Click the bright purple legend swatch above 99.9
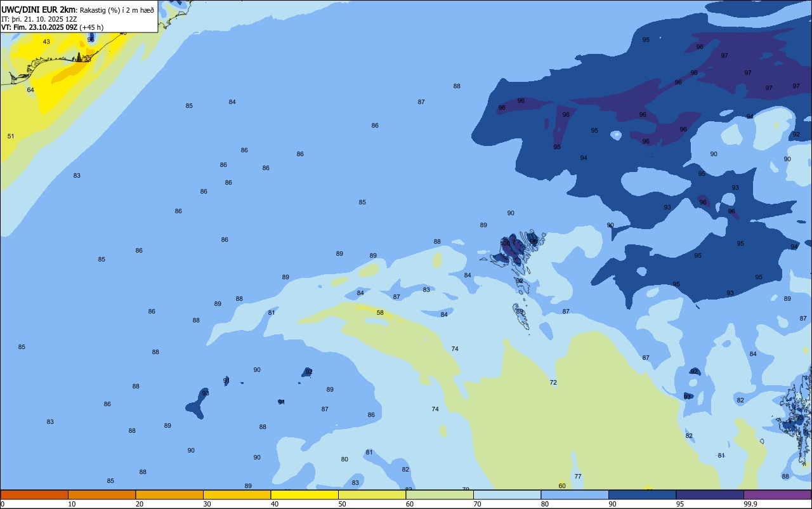 pyautogui.click(x=778, y=494)
